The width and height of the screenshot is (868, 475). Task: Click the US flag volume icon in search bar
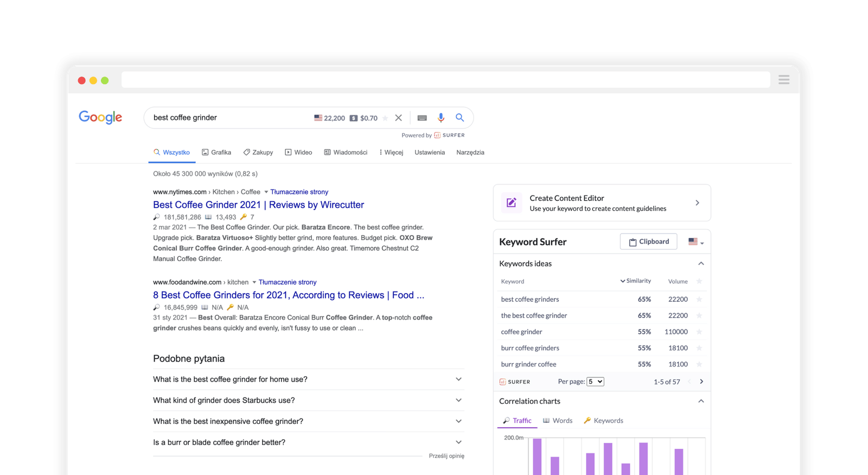318,118
